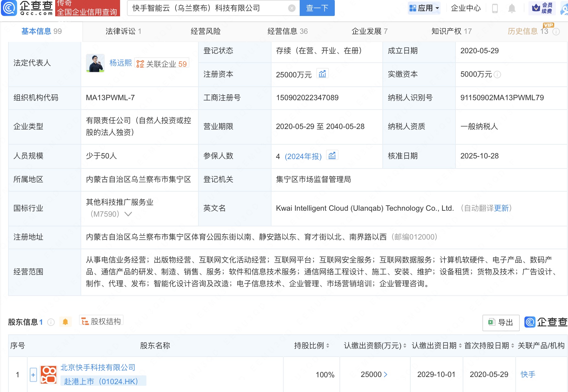
Task: Expand industry classification M7590 chevron
Action: tap(128, 214)
